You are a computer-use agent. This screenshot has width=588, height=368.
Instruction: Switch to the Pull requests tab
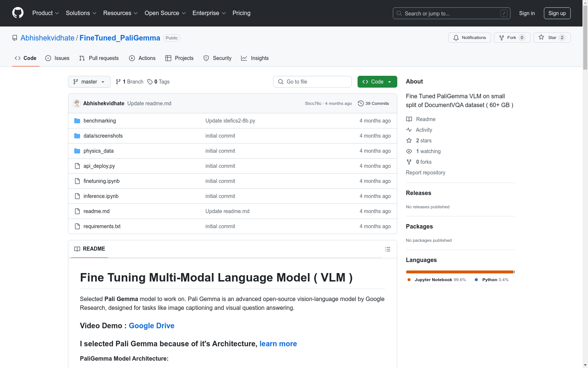99,58
